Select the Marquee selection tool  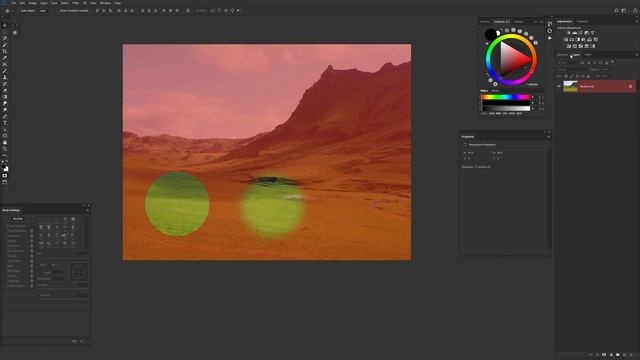coord(4,32)
